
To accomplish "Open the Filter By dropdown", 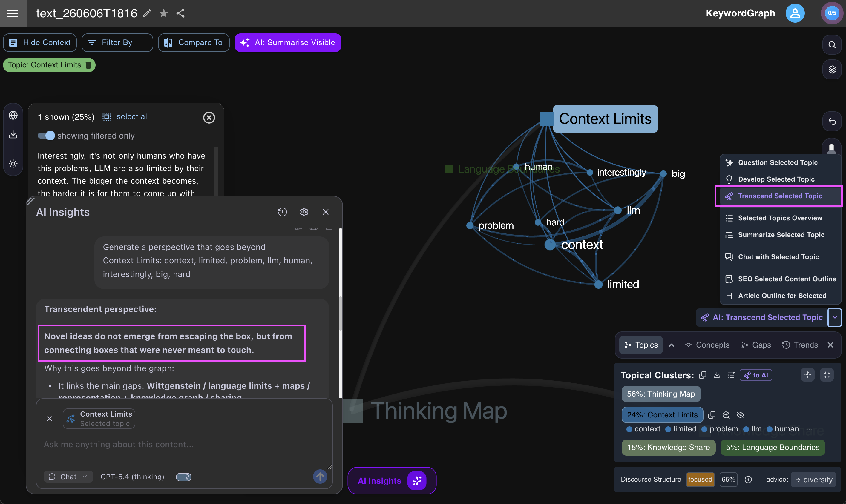I will (x=117, y=43).
